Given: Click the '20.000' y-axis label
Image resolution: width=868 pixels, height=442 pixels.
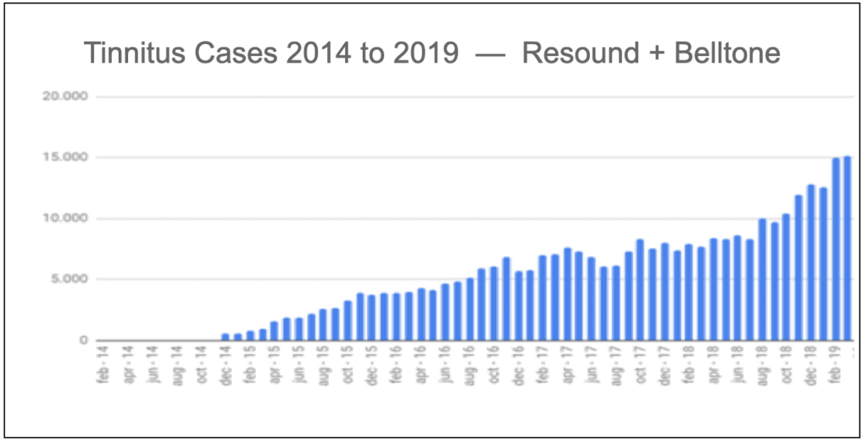Looking at the screenshot, I should (65, 97).
